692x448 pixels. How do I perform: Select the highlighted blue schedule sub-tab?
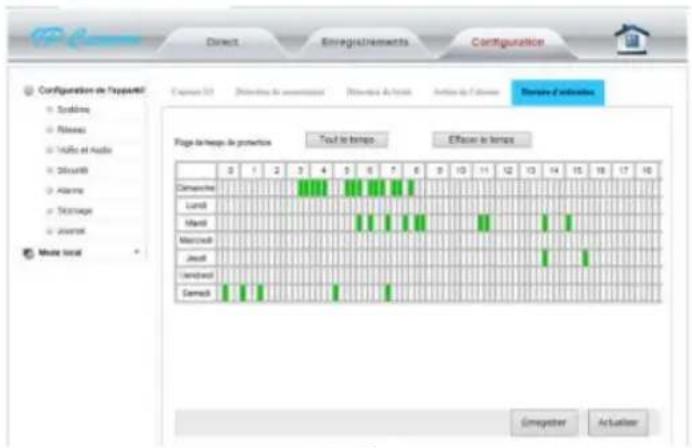click(x=558, y=92)
